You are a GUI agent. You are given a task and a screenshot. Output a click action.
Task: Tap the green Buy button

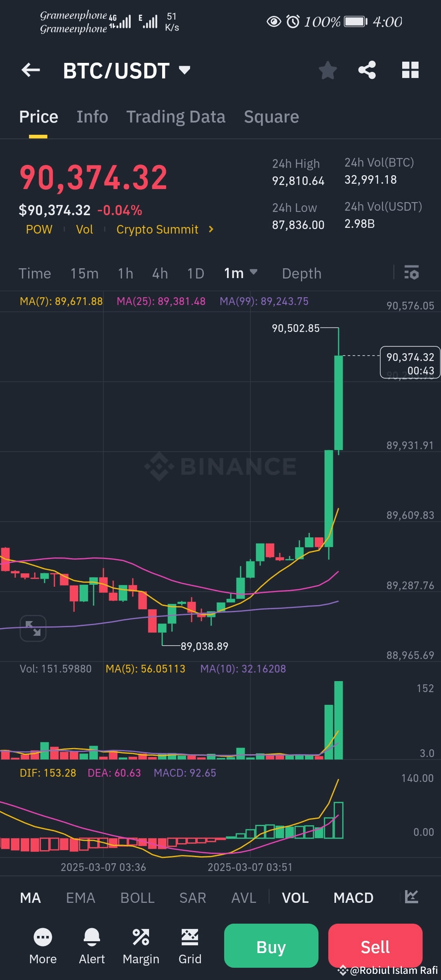click(271, 947)
